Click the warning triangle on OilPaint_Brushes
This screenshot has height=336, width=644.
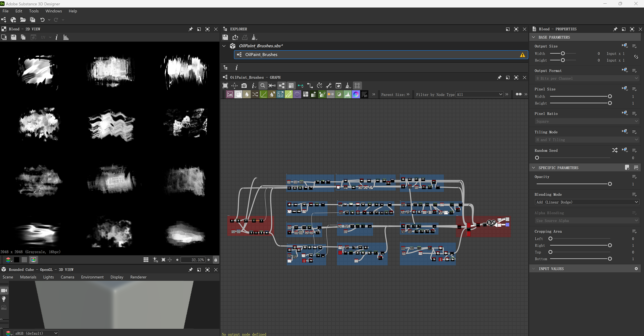tap(522, 55)
